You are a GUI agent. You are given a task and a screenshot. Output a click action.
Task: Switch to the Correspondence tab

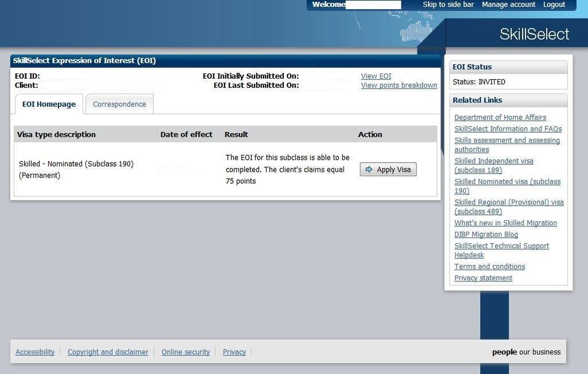119,104
